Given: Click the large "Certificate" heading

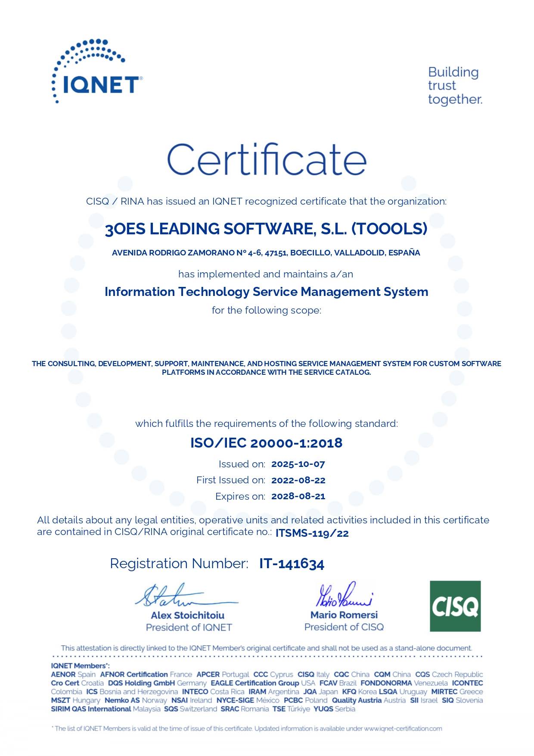Looking at the screenshot, I should tap(267, 159).
